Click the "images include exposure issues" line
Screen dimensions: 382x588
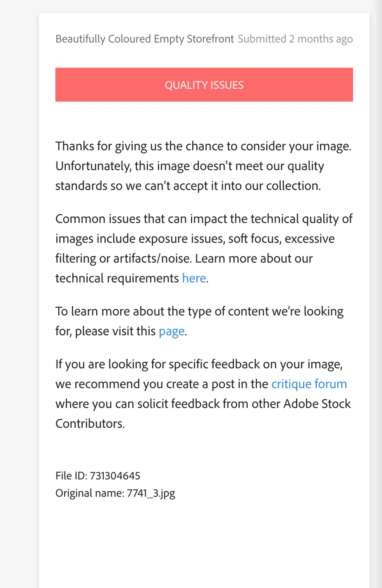coord(195,239)
